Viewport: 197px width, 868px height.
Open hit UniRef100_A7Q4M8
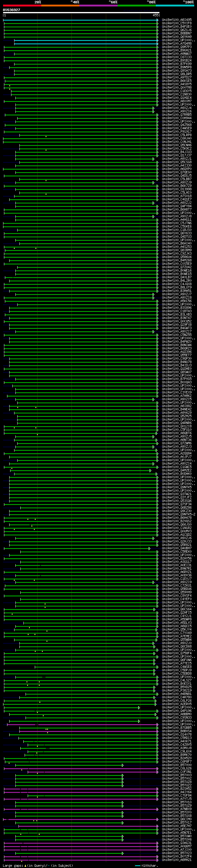[177, 44]
